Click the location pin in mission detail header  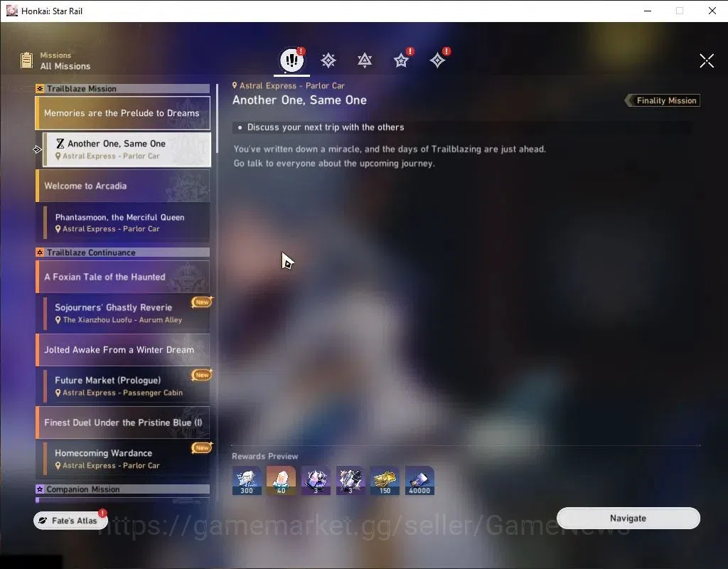pyautogui.click(x=235, y=85)
